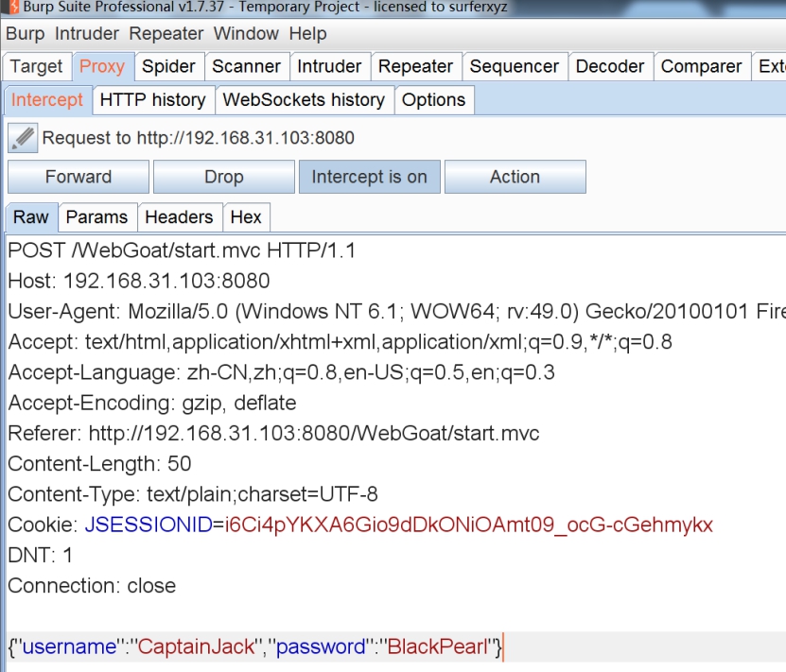
Task: Select the Proxy tab
Action: click(102, 66)
